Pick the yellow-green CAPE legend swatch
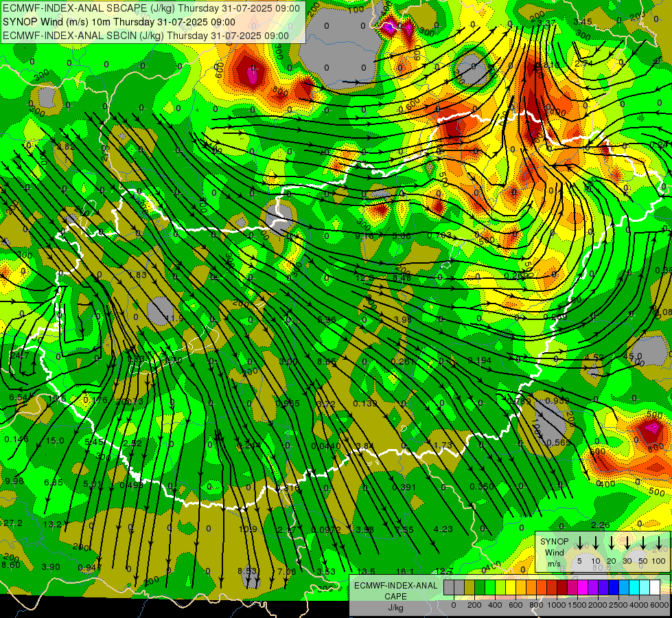This screenshot has height=618, width=672. click(x=500, y=588)
